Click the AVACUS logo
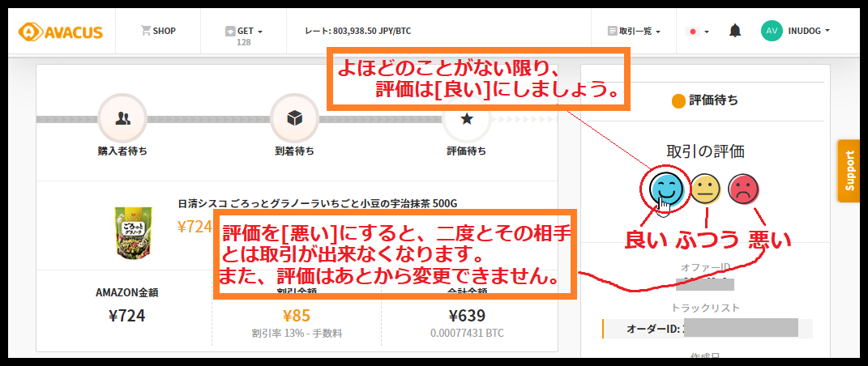 click(x=61, y=32)
